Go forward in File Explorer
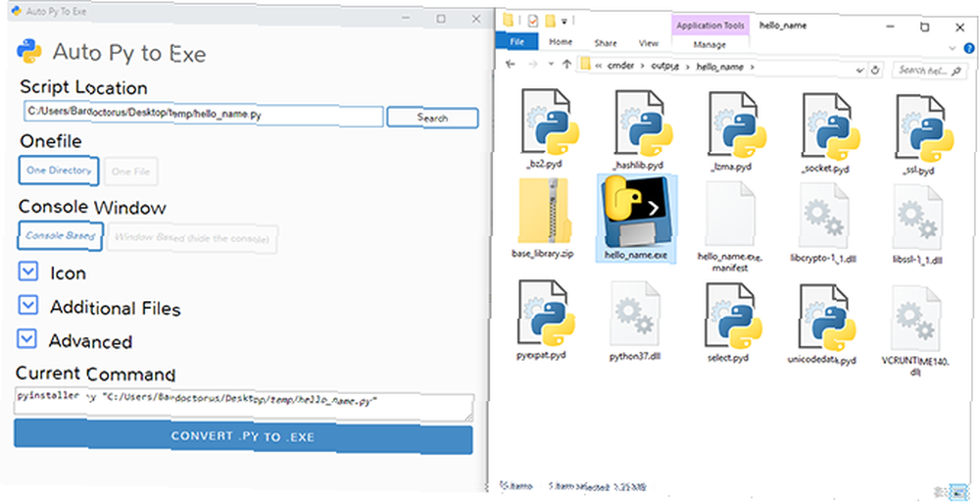 [x=532, y=65]
